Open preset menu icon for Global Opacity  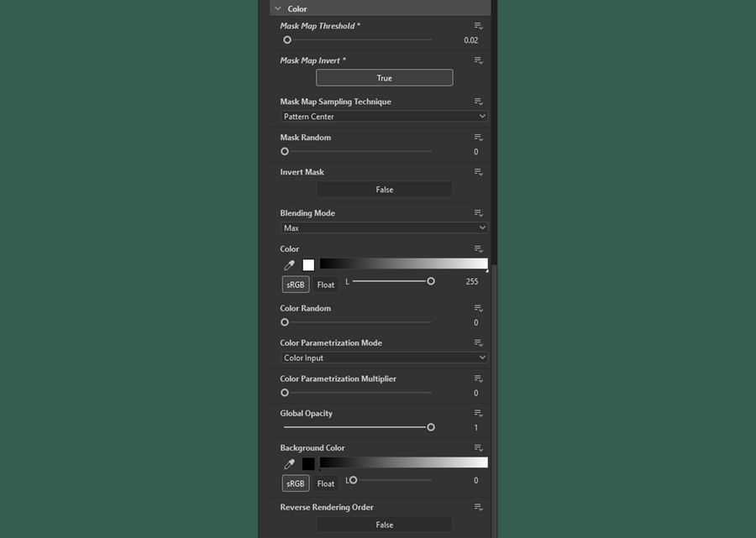tap(478, 413)
